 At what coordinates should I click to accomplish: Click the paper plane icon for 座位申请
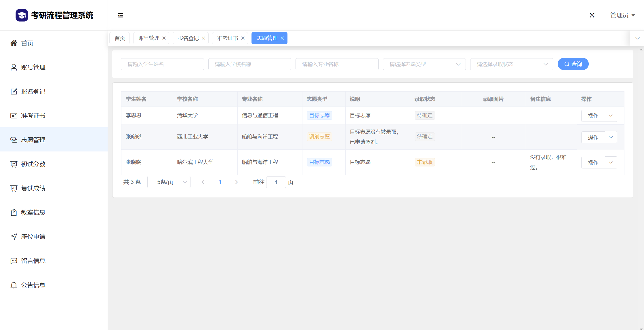click(14, 237)
